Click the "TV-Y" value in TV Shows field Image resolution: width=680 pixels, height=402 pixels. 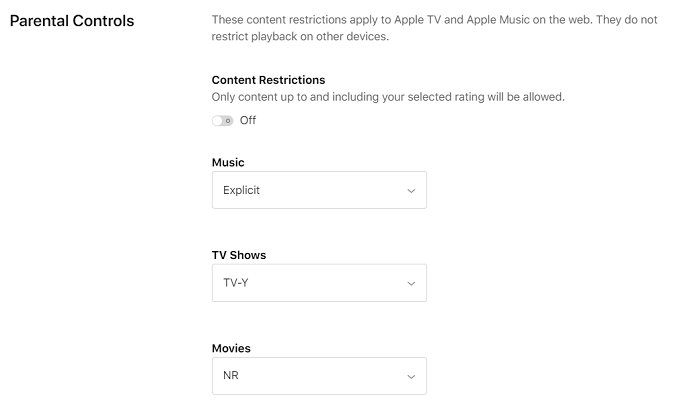tap(238, 283)
